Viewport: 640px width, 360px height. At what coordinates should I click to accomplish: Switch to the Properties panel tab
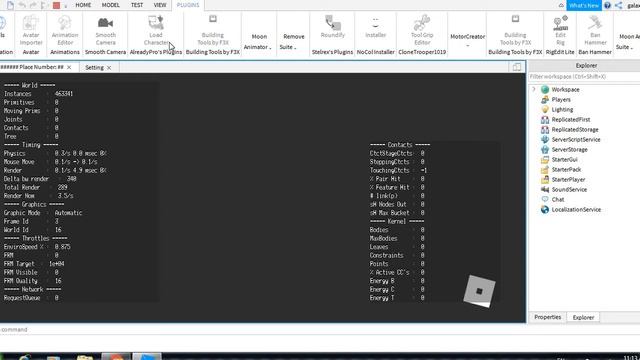[547, 317]
